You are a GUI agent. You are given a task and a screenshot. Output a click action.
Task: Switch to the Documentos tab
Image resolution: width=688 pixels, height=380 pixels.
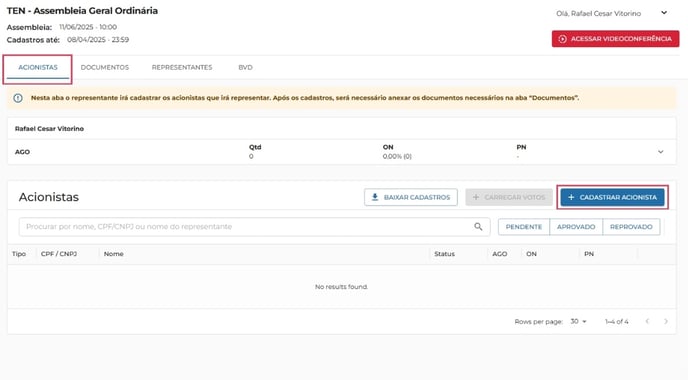[x=105, y=68]
